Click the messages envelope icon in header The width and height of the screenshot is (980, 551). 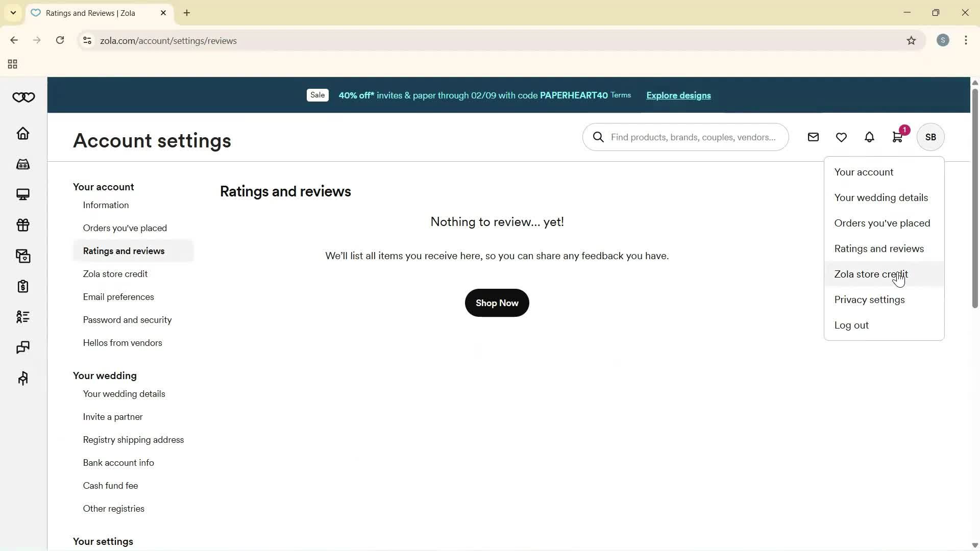point(813,137)
